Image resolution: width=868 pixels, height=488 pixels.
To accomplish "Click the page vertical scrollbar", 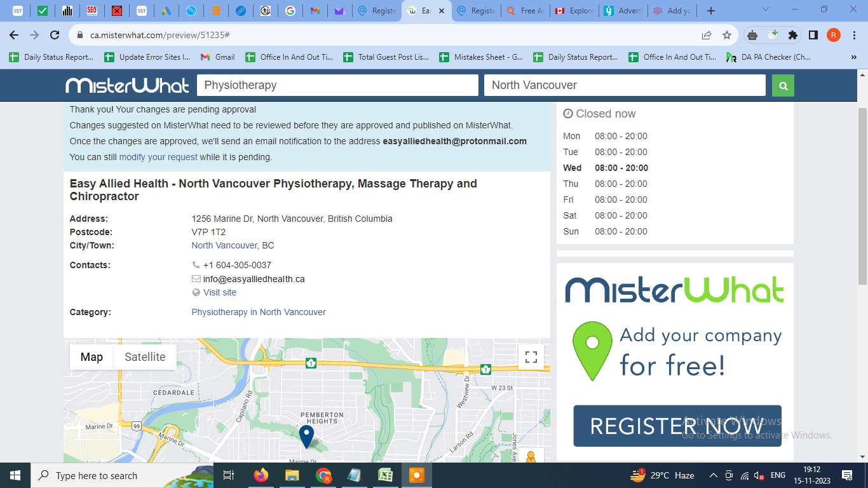I will pyautogui.click(x=862, y=197).
